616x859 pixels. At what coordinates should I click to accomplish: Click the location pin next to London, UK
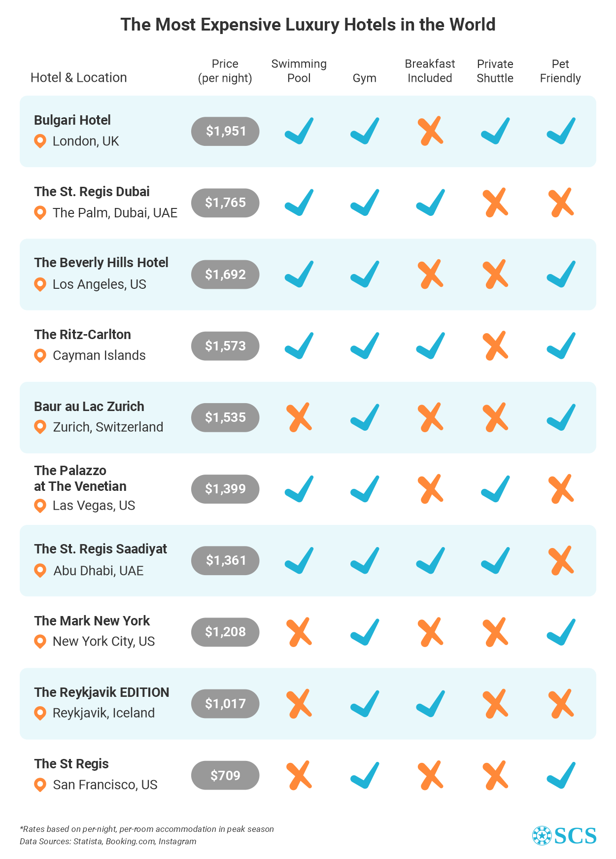pyautogui.click(x=40, y=141)
